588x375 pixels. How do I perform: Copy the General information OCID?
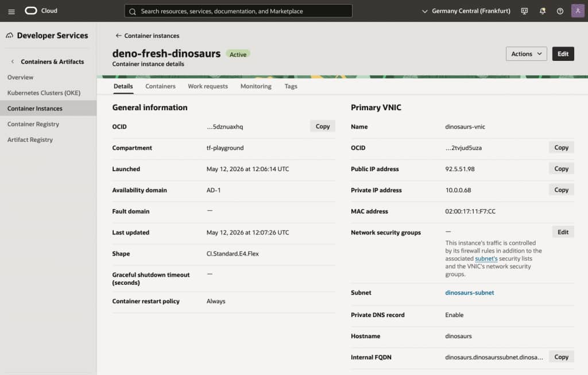(x=323, y=126)
